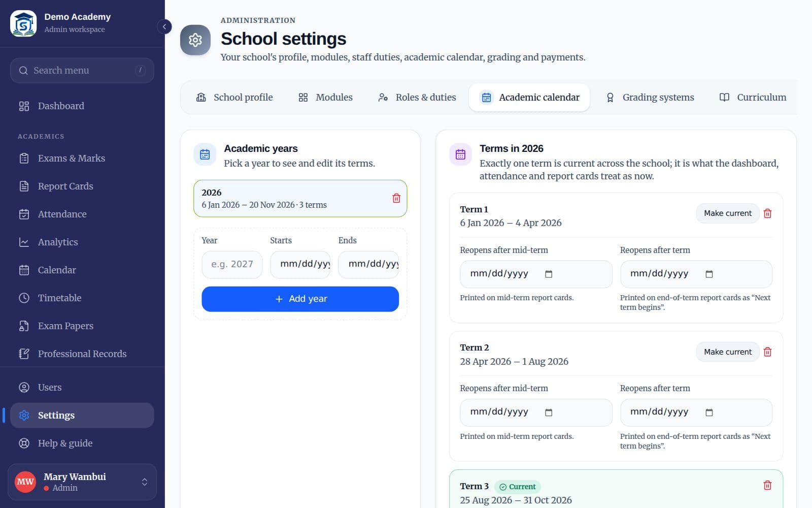Click the Add year button
The height and width of the screenshot is (508, 812).
[300, 299]
